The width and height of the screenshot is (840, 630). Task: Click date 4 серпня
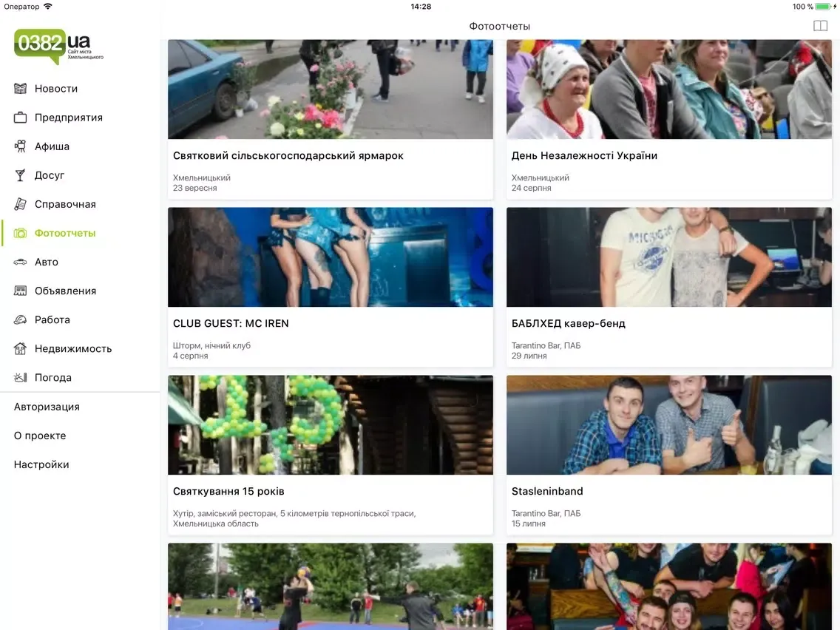190,356
